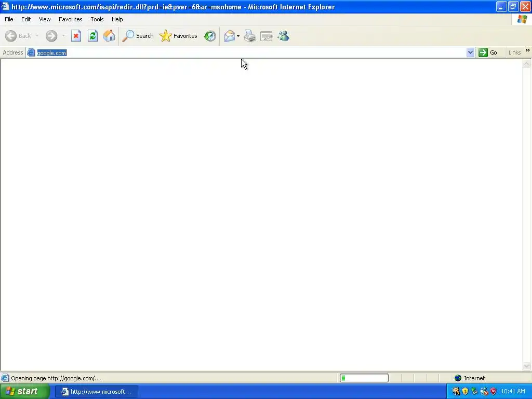Screen dimensions: 532x399
Task: Click the scrollbar up arrow
Action: [x=527, y=64]
